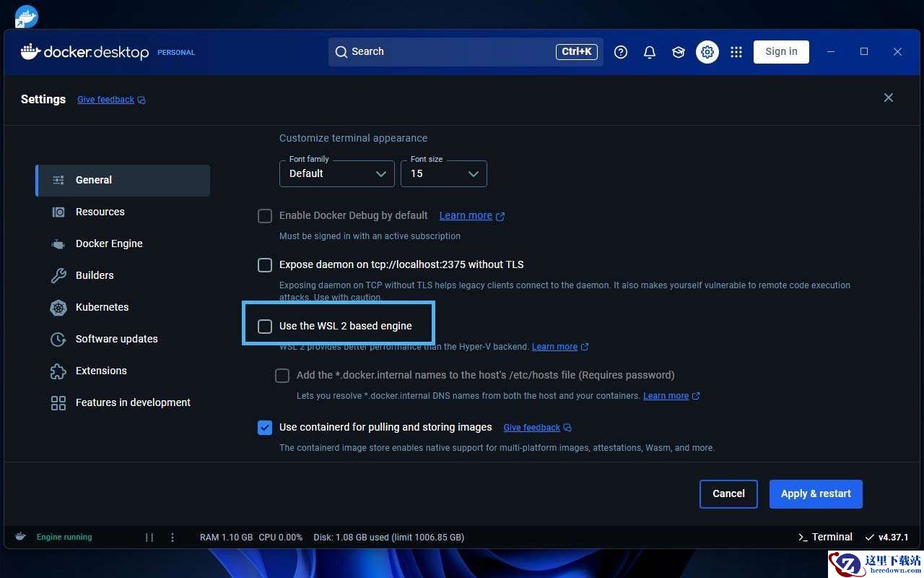Open the Font size dropdown
Screen dimensions: 924x578
click(x=444, y=173)
